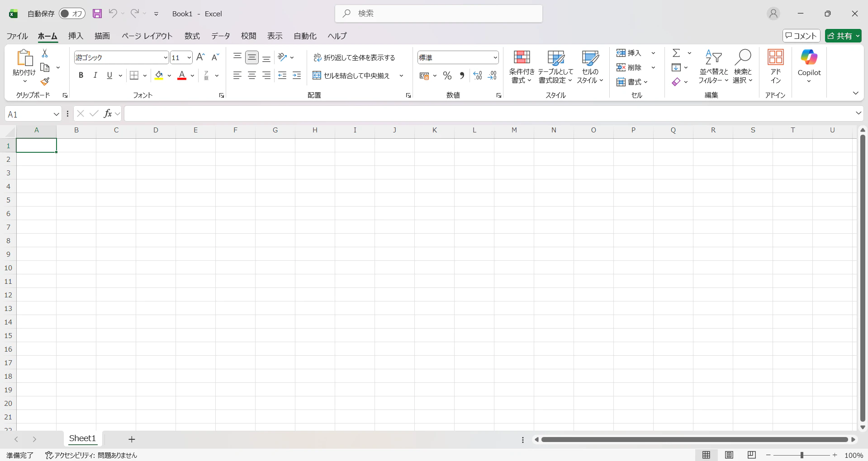Open font settings dialog launcher
868x461 pixels.
222,95
